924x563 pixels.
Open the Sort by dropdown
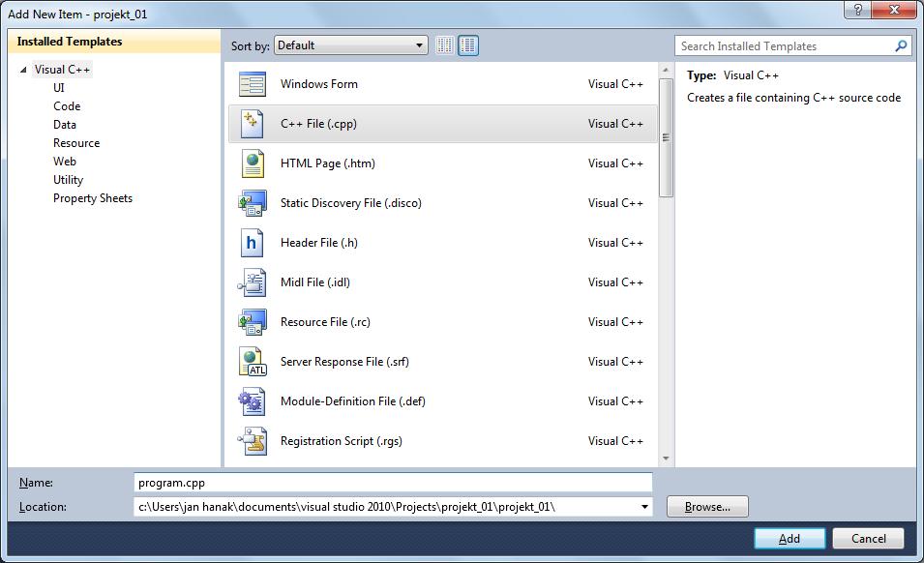click(x=351, y=45)
